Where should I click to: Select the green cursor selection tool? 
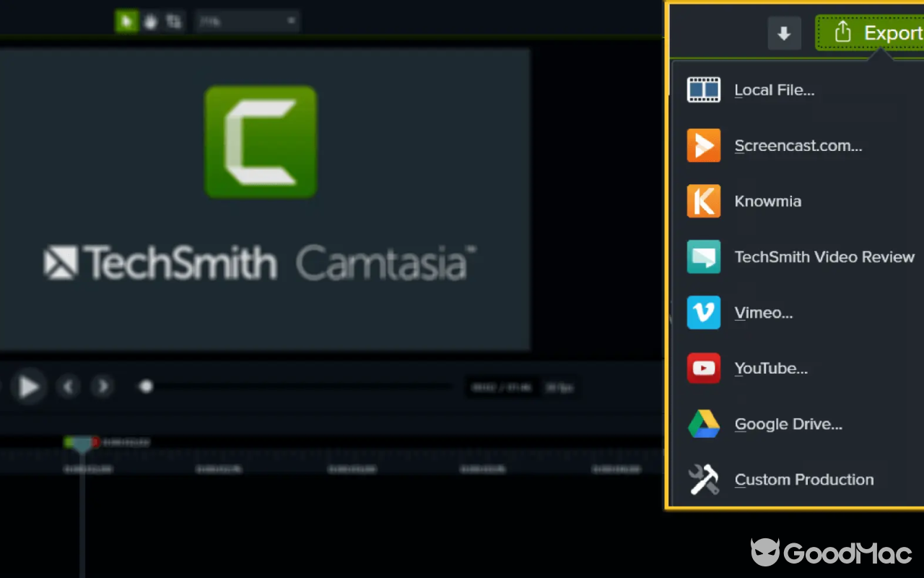coord(126,21)
